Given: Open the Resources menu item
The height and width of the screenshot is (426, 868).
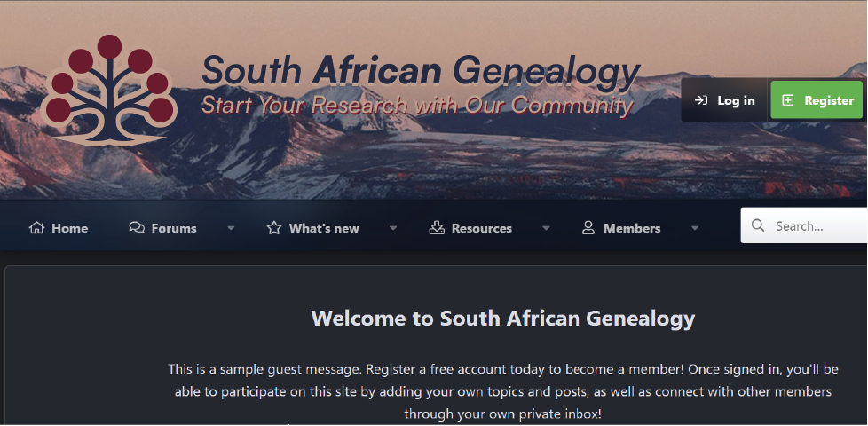Looking at the screenshot, I should (481, 228).
